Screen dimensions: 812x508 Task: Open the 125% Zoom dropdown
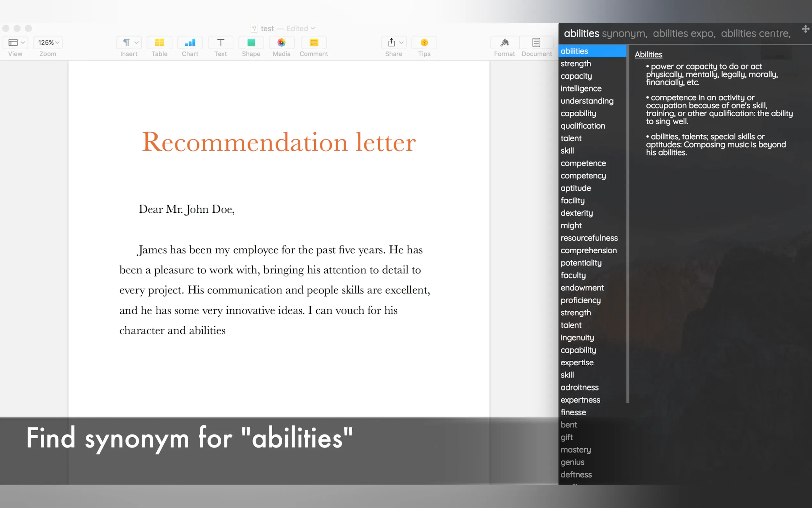(48, 43)
